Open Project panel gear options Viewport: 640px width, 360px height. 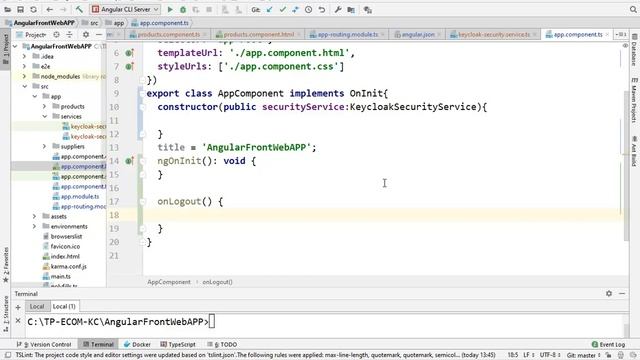(x=86, y=35)
